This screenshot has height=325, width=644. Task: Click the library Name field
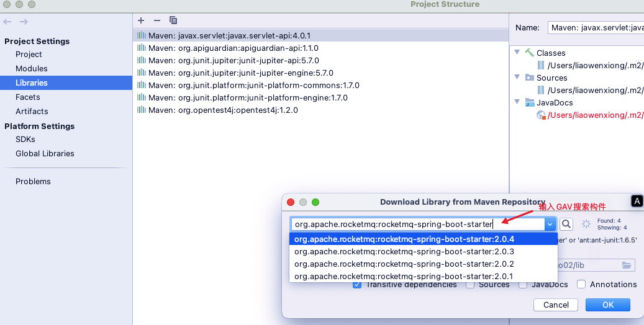(x=596, y=28)
